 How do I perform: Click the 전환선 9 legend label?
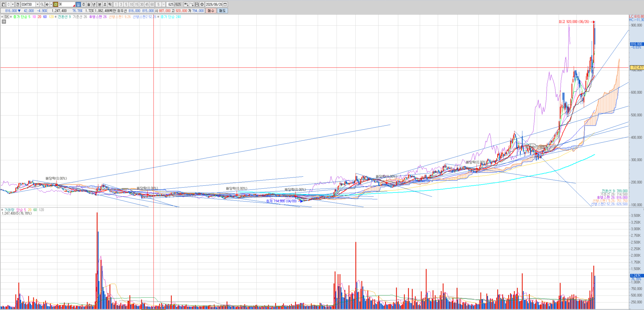pyautogui.click(x=64, y=17)
